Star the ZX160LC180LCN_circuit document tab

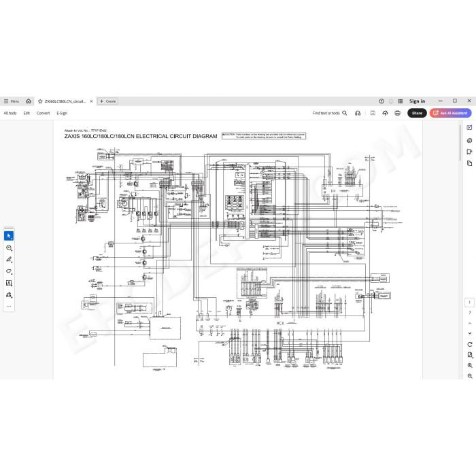point(40,101)
